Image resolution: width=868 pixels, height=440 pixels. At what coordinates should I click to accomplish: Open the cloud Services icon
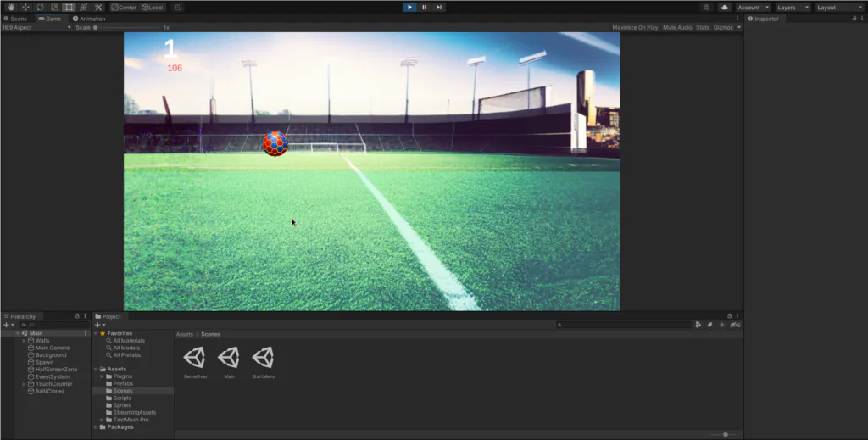tap(724, 7)
